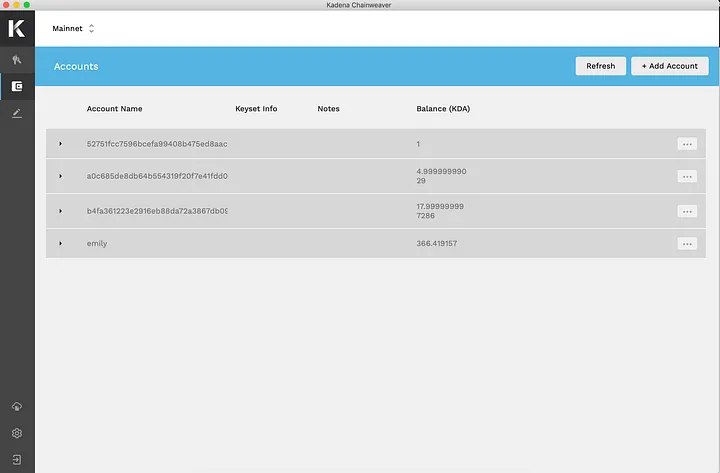Click the Keyset Info column header
720x473 pixels.
point(256,109)
